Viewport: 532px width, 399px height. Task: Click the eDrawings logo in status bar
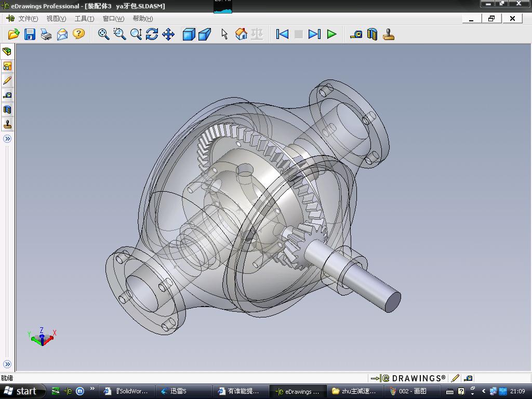click(x=408, y=378)
